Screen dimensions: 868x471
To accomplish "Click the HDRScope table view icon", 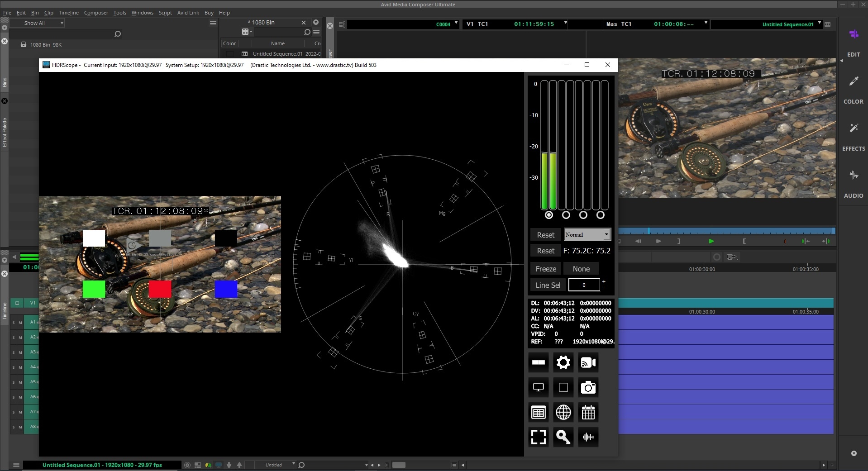I will coord(538,412).
